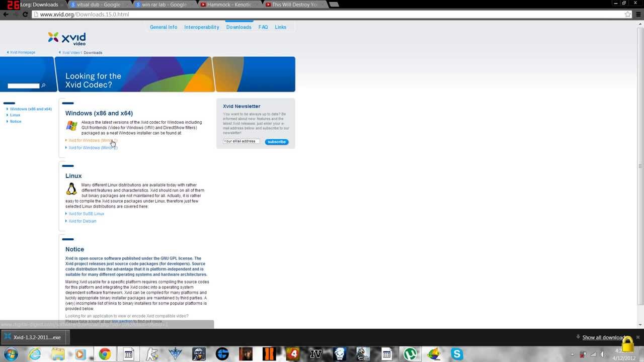Switch to the 'vitual dub - Google' tab
The height and width of the screenshot is (362, 644).
[99, 5]
